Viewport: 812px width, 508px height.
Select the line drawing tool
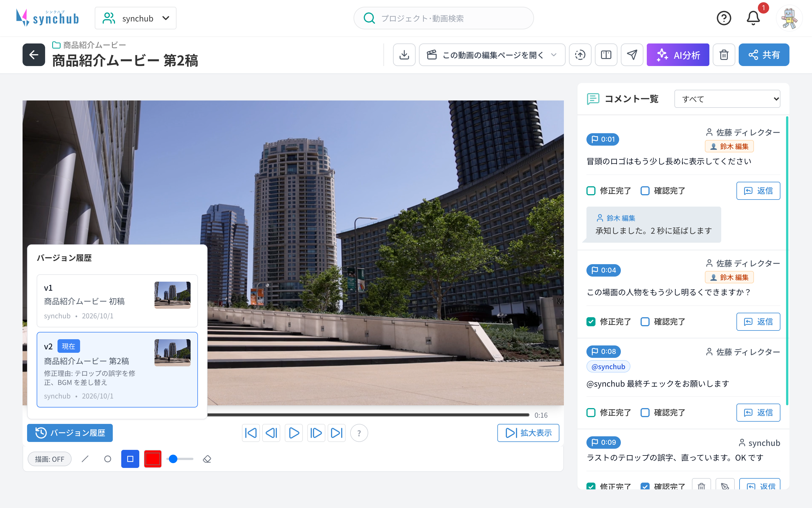[x=85, y=459]
